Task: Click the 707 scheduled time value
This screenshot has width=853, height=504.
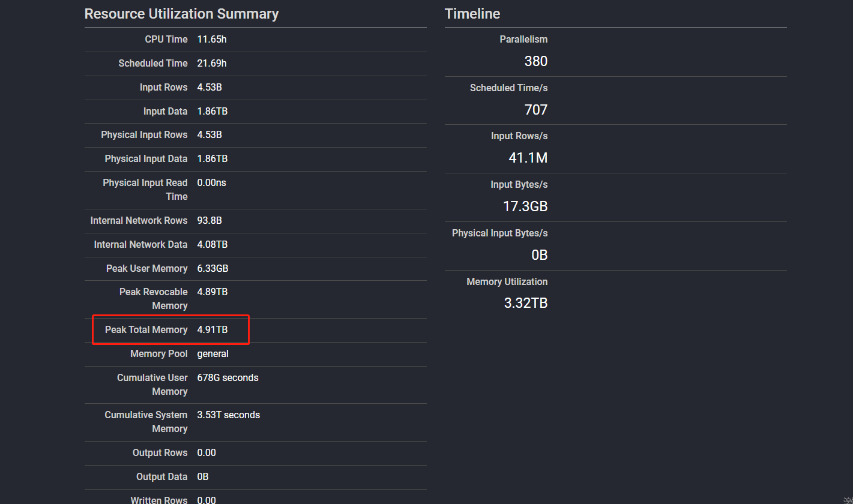Action: pyautogui.click(x=536, y=110)
